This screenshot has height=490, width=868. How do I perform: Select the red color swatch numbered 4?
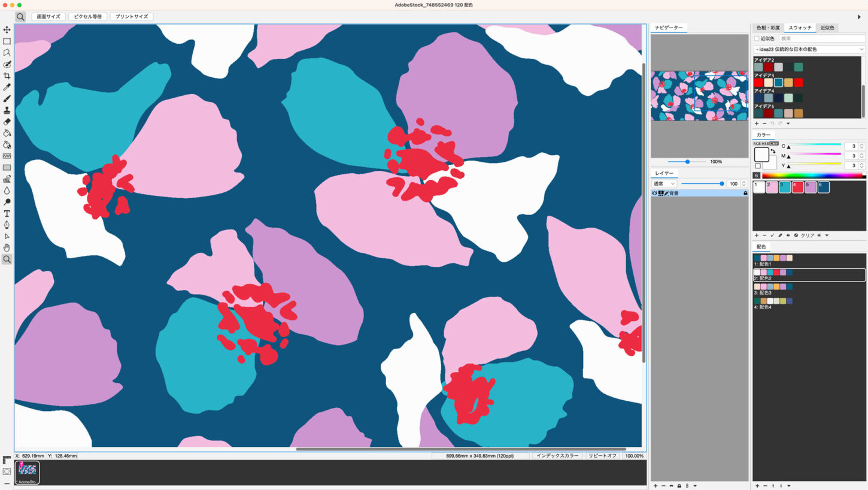click(x=797, y=187)
